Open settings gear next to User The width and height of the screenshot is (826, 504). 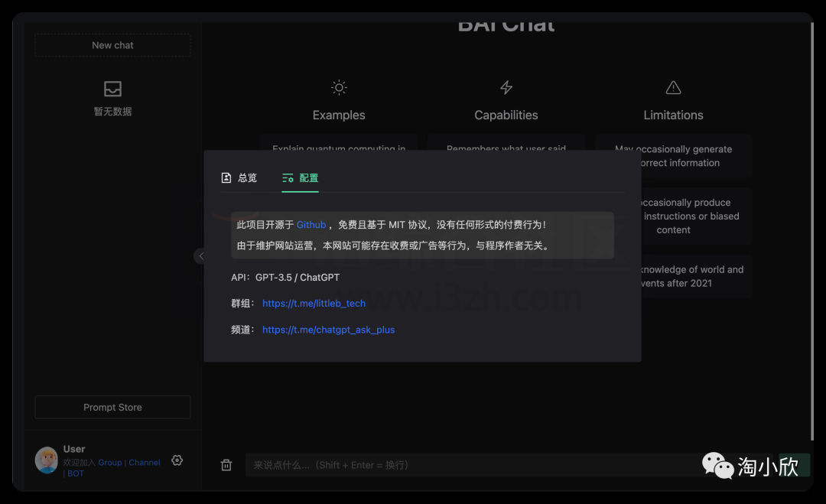tap(177, 460)
